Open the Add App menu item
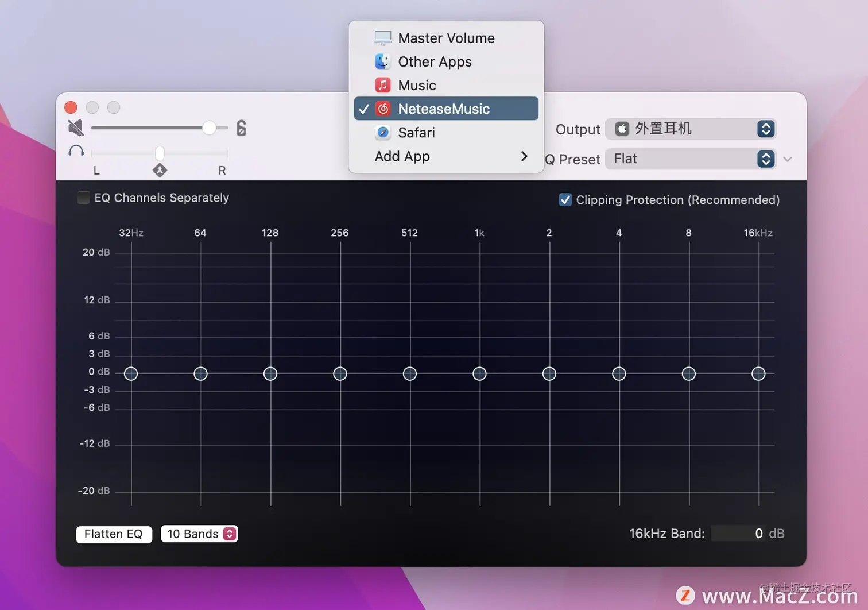The width and height of the screenshot is (868, 610). (x=446, y=156)
